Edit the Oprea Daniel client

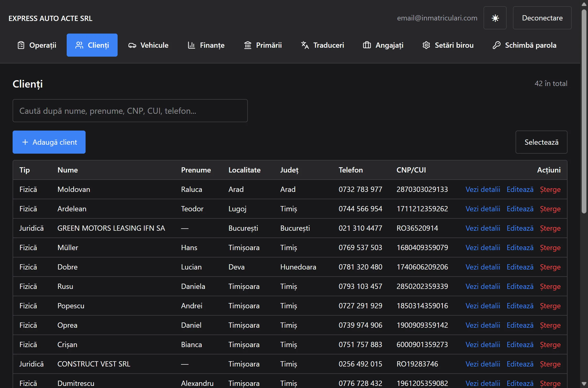(520, 325)
